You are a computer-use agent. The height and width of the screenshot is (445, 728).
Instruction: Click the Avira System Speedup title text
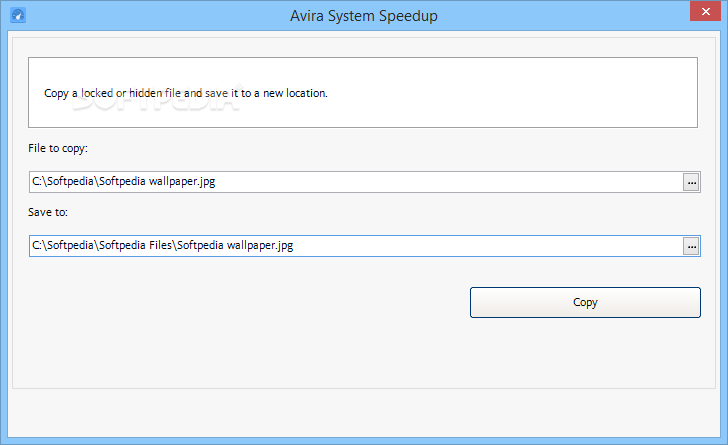tap(364, 16)
